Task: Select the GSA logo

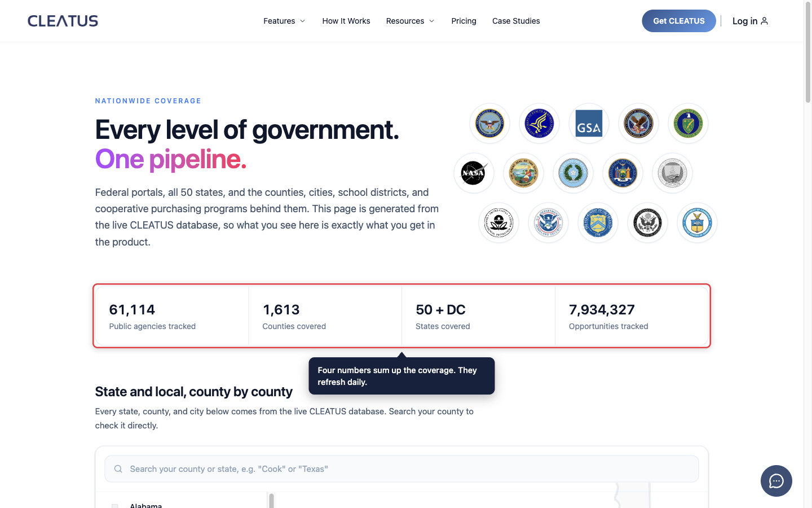Action: (589, 124)
